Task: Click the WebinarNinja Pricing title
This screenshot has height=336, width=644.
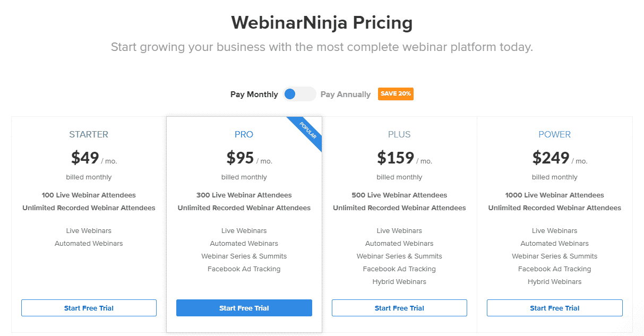Action: click(x=322, y=23)
